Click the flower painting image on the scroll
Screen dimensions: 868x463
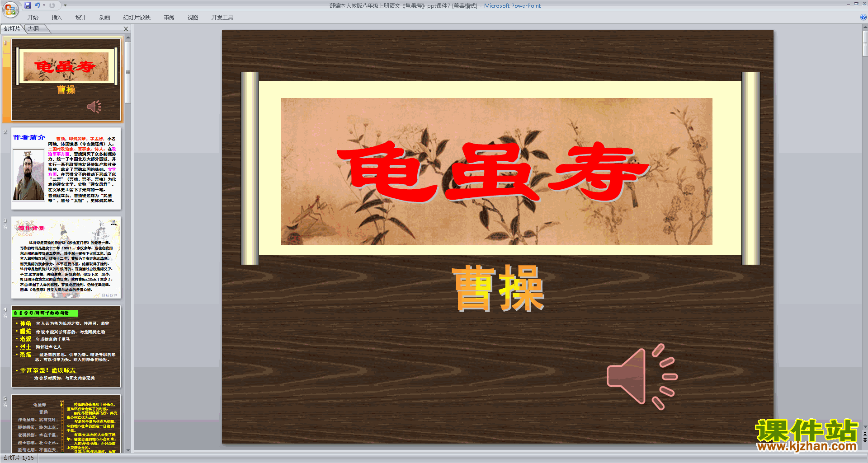point(496,172)
